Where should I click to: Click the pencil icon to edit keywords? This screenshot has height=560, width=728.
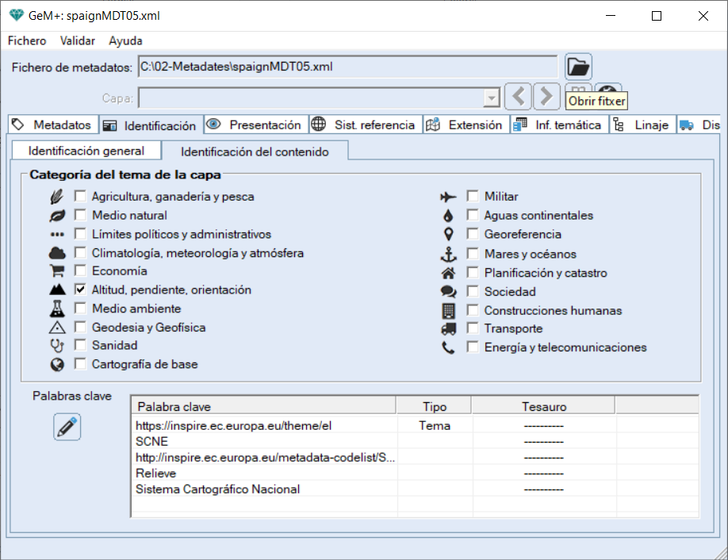coord(67,427)
